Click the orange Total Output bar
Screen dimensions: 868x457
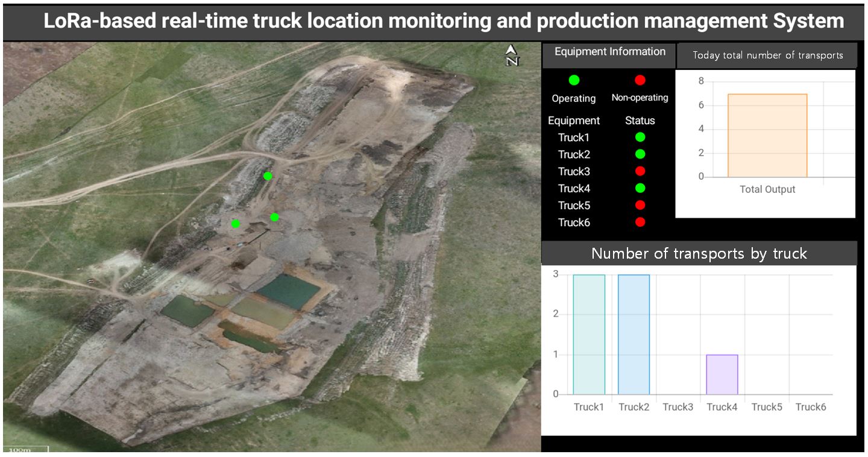[767, 136]
